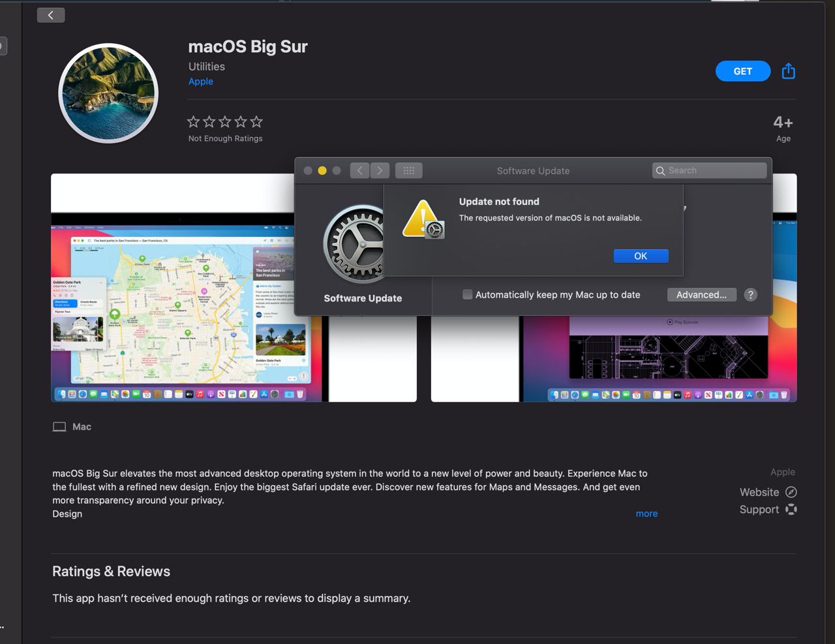
Task: Click the 'Update not found' alert title
Action: 499,202
